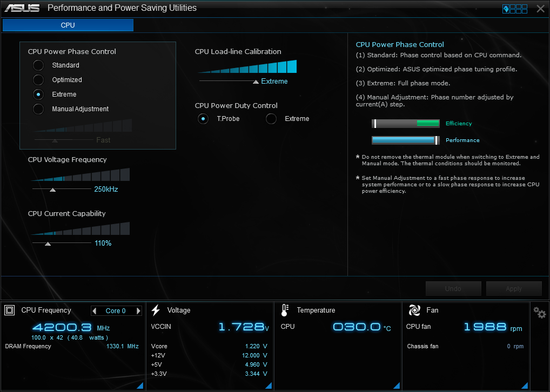
Task: Click the Extreme load-line calibration value
Action: (274, 82)
